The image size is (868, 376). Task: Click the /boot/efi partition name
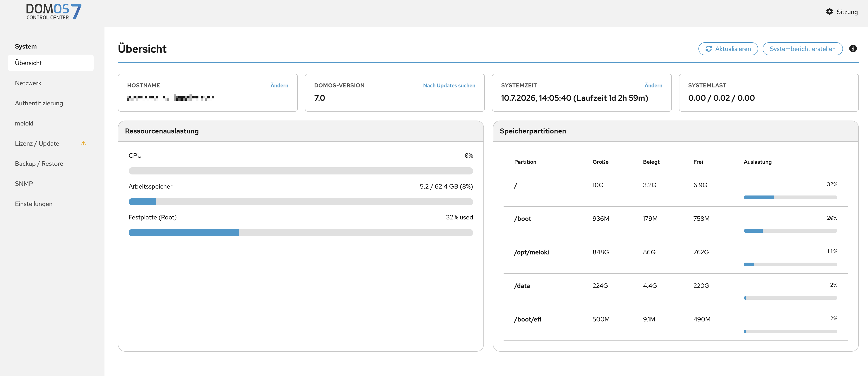[527, 319]
